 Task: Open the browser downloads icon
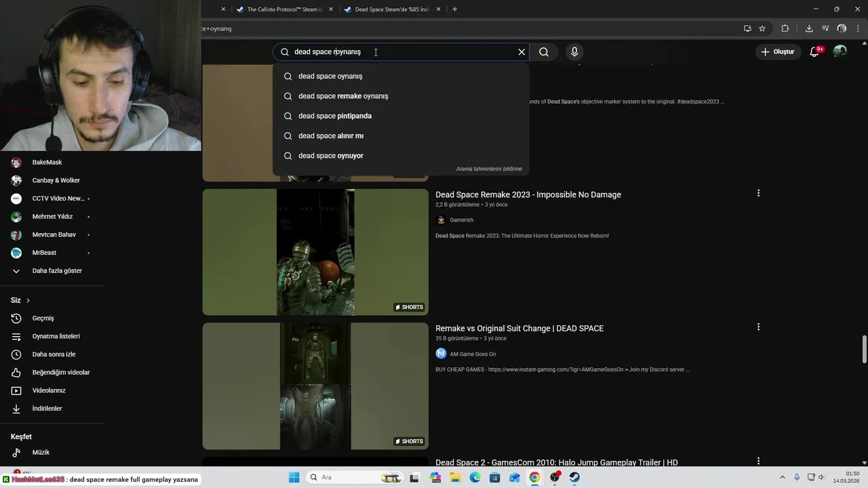tap(809, 28)
